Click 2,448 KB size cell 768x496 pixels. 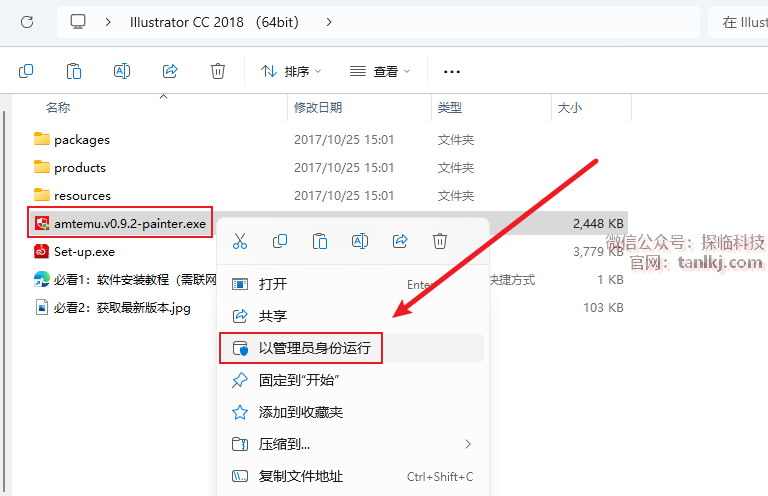pos(598,223)
